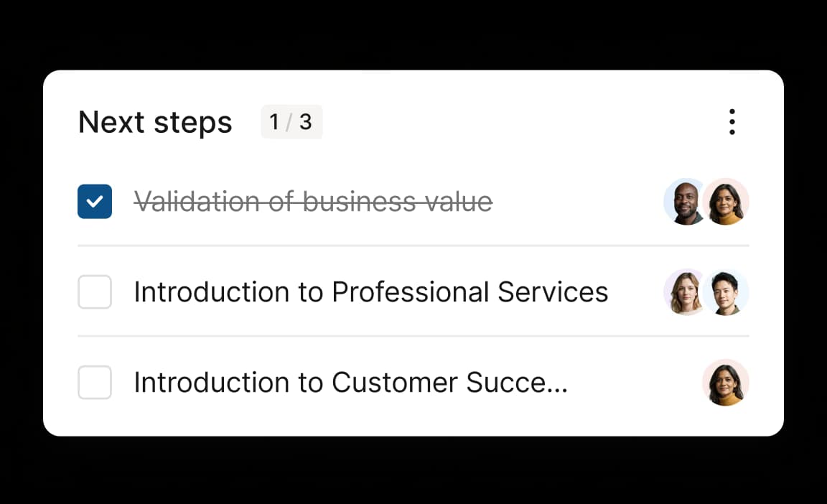This screenshot has height=504, width=827.
Task: Tick the Introduction to Customer Success checkbox
Action: click(x=95, y=383)
